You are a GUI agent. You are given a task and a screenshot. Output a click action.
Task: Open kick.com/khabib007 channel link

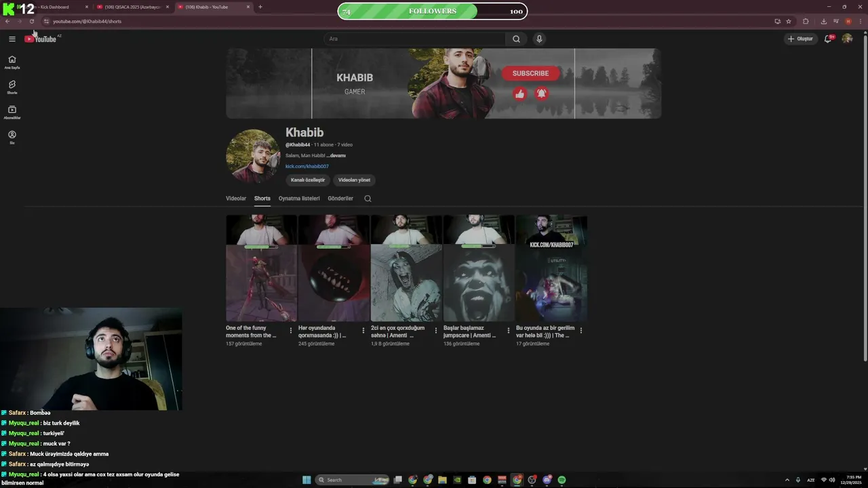click(307, 166)
